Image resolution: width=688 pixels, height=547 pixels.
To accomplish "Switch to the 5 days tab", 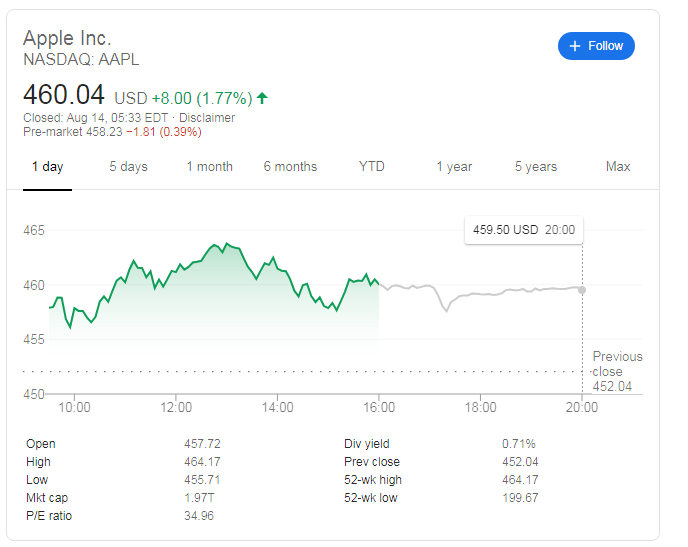I will [128, 167].
